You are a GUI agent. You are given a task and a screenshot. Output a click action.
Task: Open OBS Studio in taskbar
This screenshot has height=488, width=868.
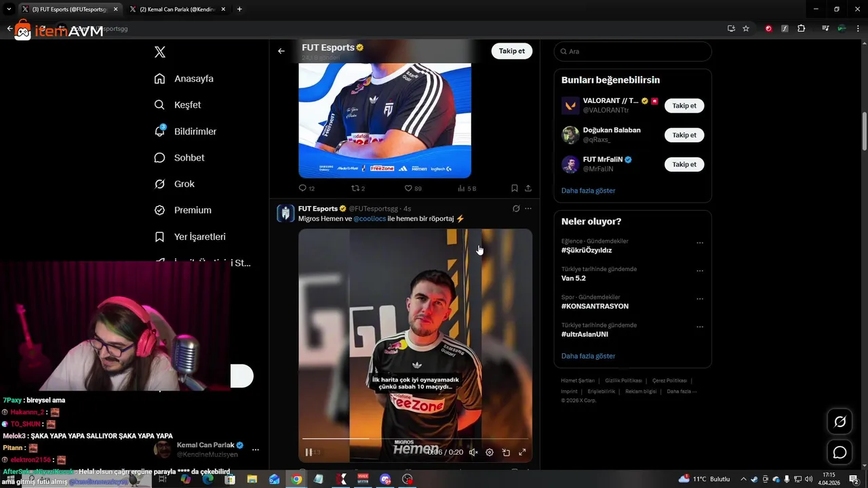click(408, 479)
